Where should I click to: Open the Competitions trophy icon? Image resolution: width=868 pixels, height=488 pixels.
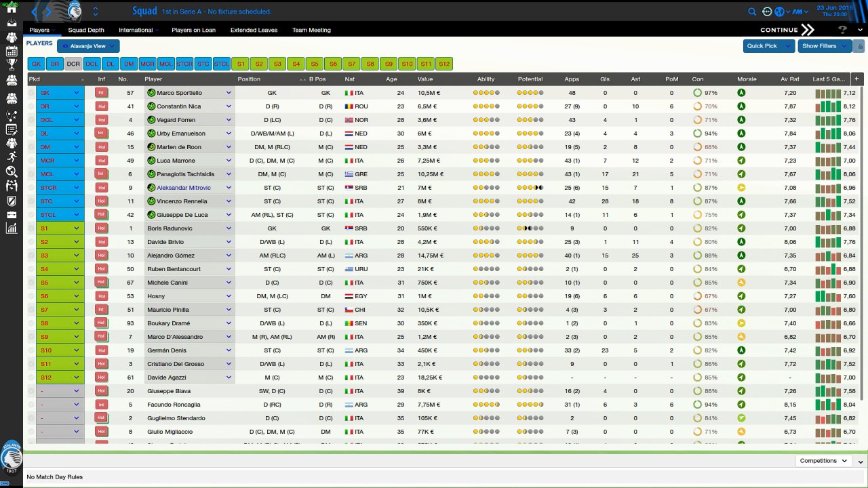(11, 65)
